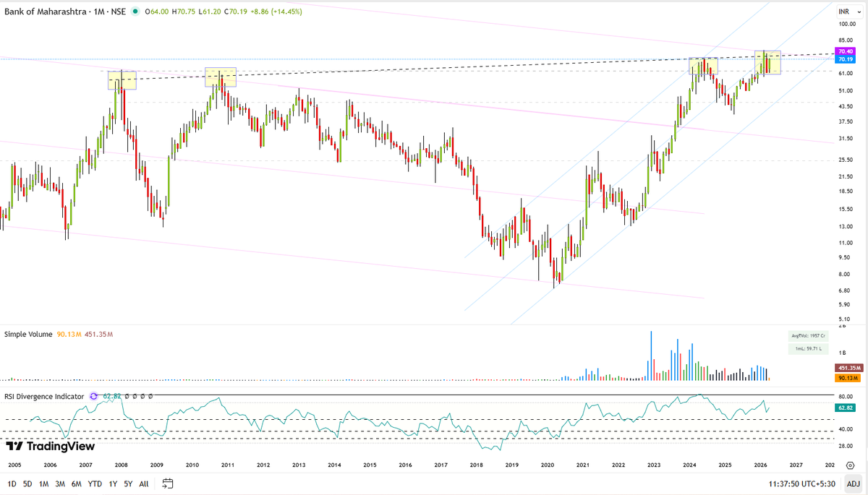Click the 2024 label on time axis
This screenshot has width=868, height=495.
689,466
